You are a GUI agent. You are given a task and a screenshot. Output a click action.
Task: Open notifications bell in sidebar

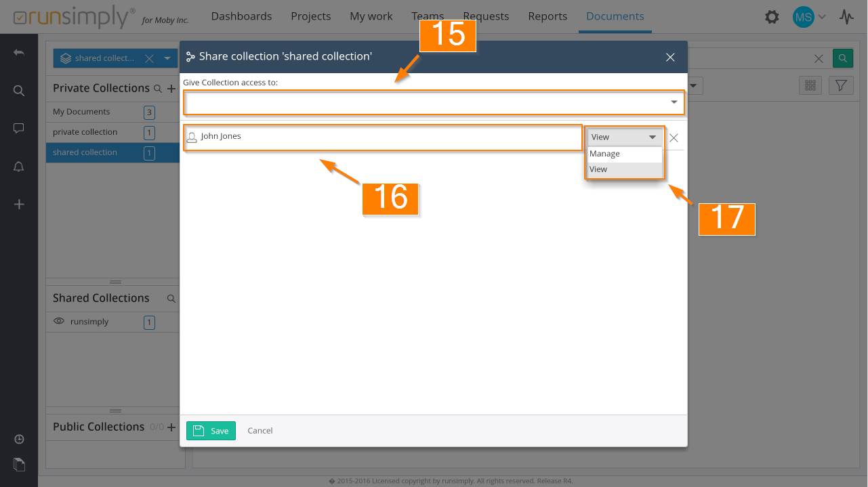[x=19, y=167]
